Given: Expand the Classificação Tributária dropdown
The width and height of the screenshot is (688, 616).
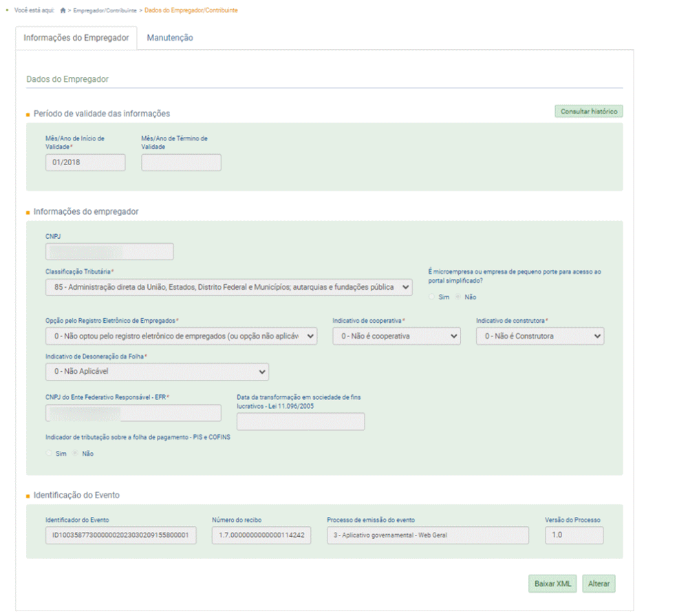Looking at the screenshot, I should pyautogui.click(x=228, y=287).
